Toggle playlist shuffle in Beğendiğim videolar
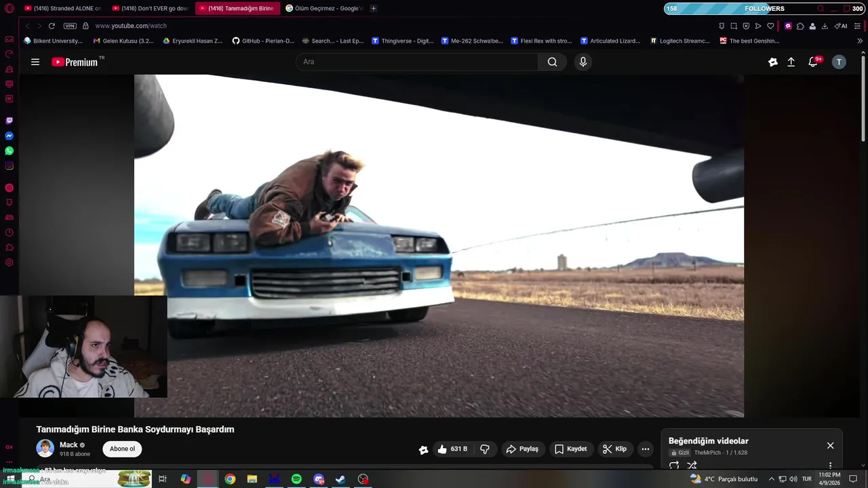 tap(692, 466)
